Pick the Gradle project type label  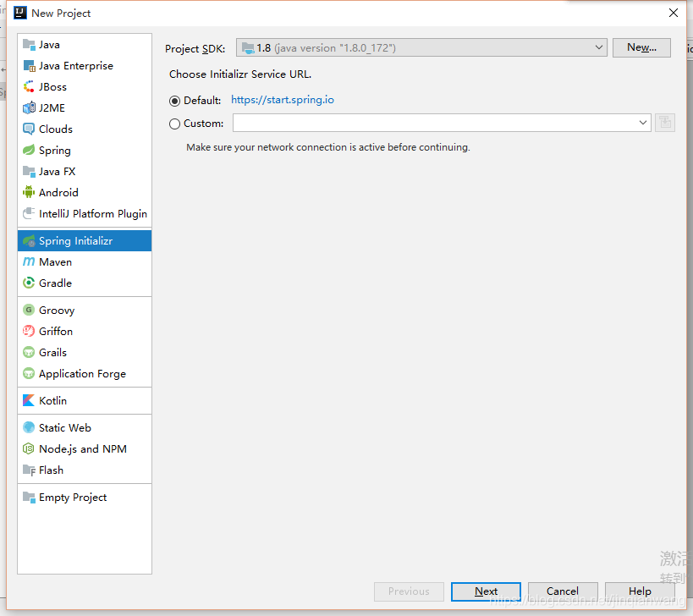[x=55, y=283]
